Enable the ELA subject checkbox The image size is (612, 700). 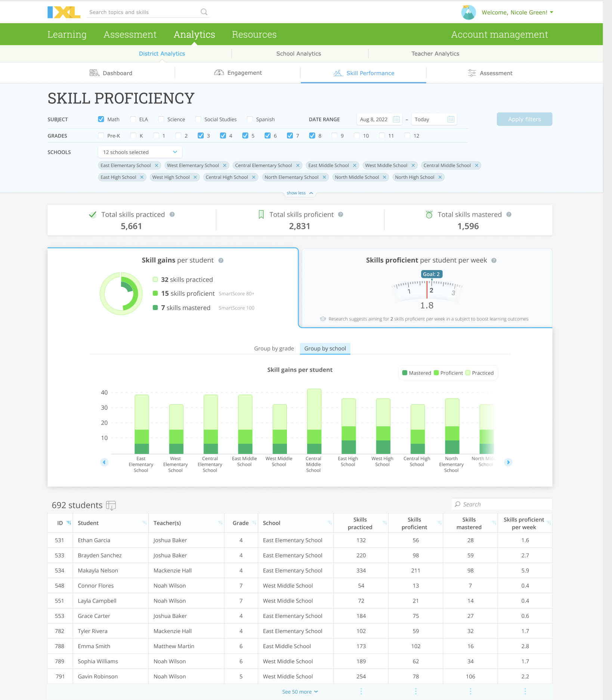[133, 119]
